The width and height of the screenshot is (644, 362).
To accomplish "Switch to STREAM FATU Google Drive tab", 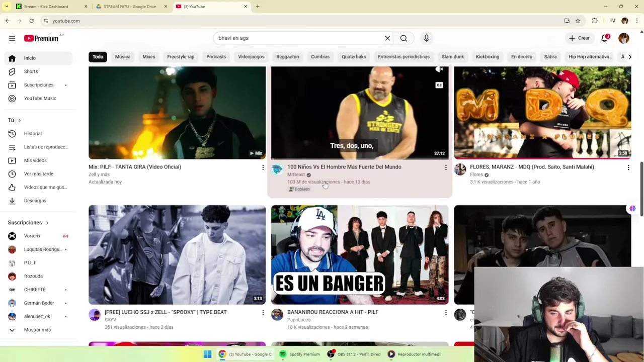I will tap(130, 7).
